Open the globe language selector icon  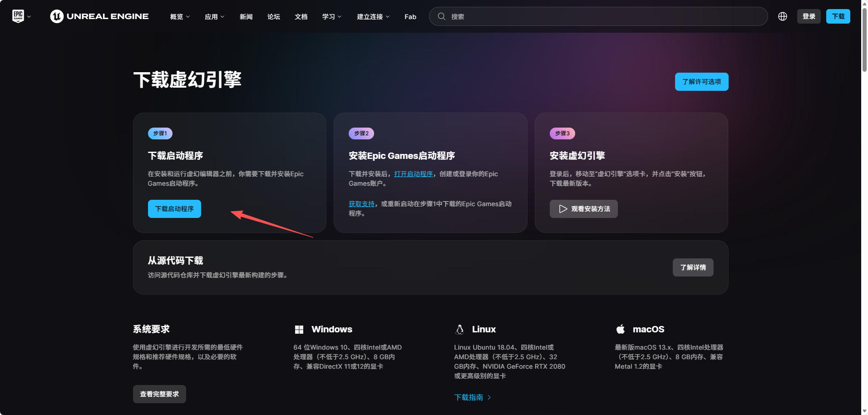click(x=783, y=16)
